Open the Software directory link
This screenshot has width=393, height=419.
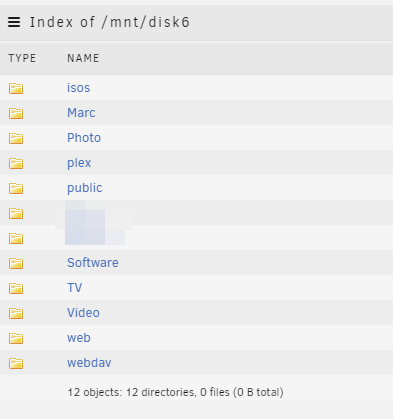tap(93, 263)
